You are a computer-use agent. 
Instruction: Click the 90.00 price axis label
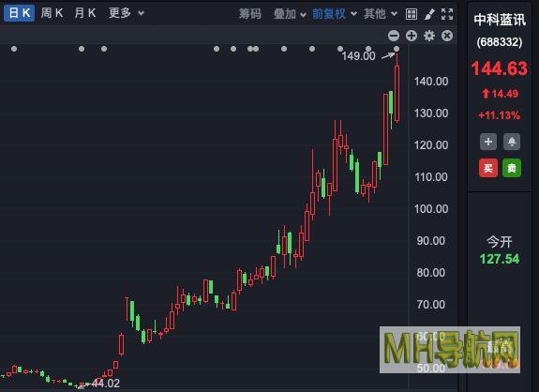coord(430,241)
